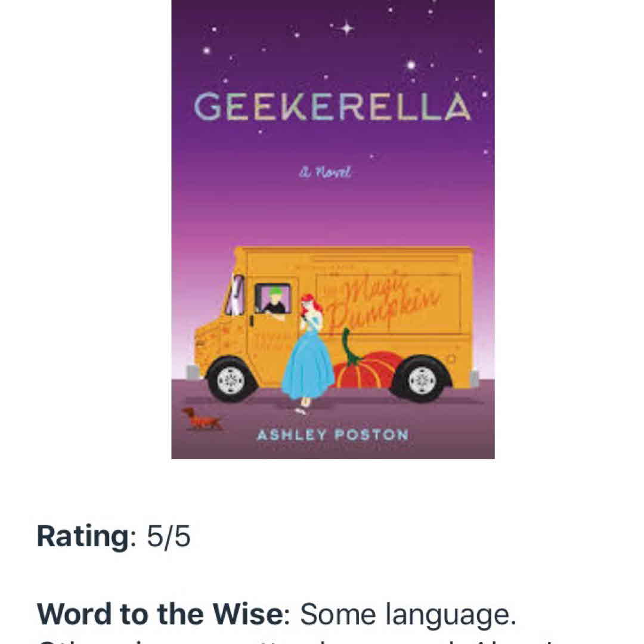Click the author name Ashley Poston
Image resolution: width=644 pixels, height=644 pixels.
tap(332, 435)
